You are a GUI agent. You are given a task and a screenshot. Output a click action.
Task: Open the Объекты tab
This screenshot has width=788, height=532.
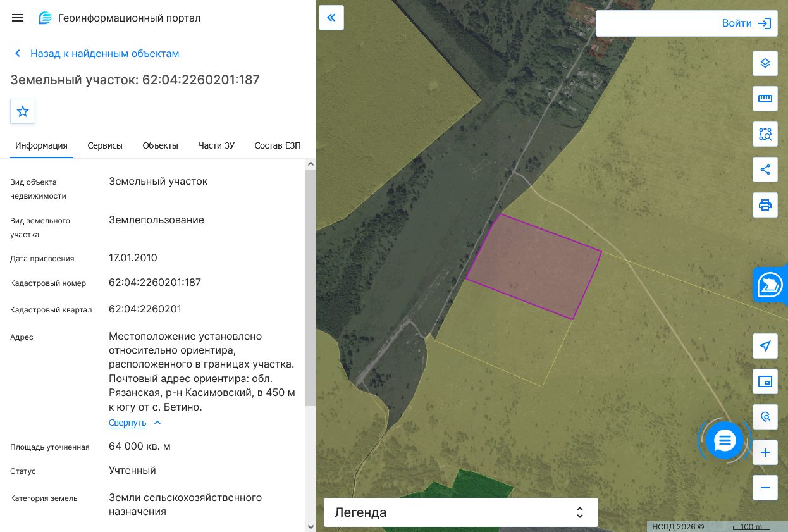tap(160, 145)
